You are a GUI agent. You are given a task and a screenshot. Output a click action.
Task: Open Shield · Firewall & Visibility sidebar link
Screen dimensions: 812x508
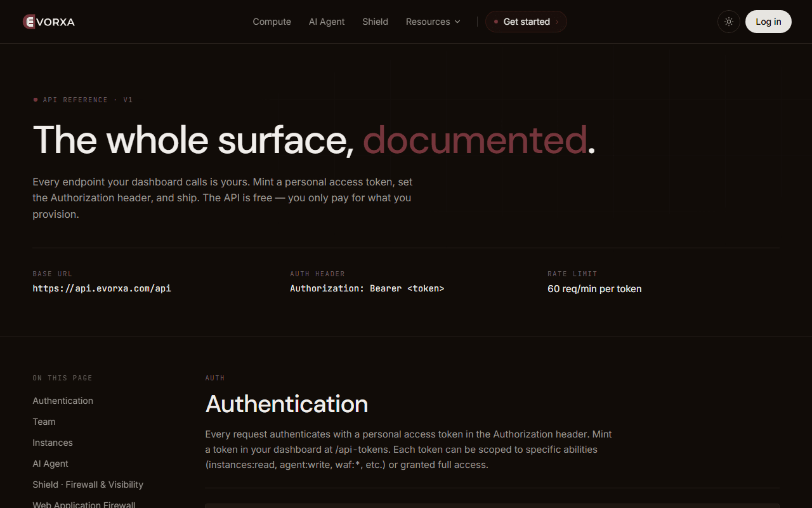88,485
